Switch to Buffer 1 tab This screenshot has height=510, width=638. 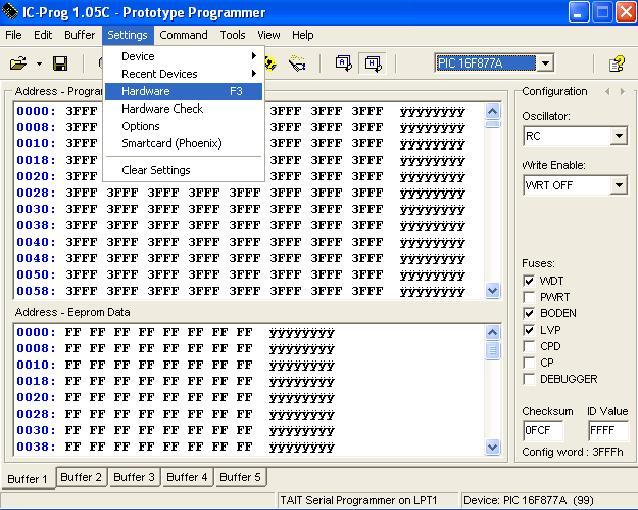[x=27, y=479]
